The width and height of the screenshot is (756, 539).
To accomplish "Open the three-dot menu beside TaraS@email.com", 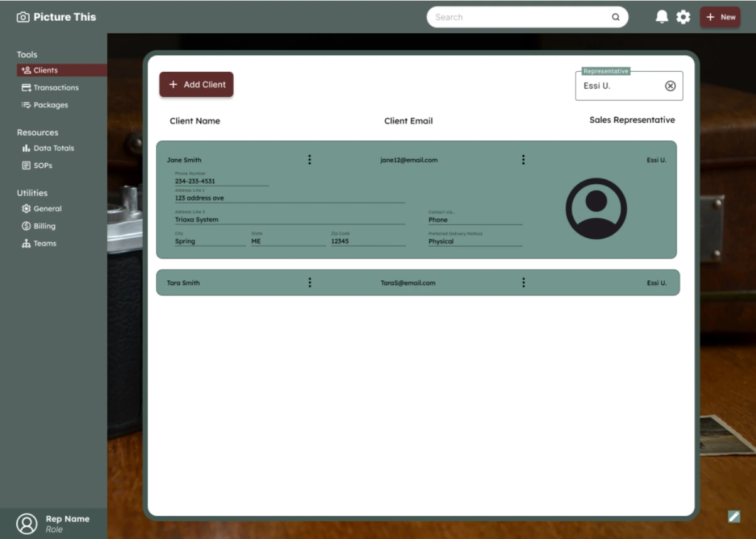I will (x=523, y=282).
